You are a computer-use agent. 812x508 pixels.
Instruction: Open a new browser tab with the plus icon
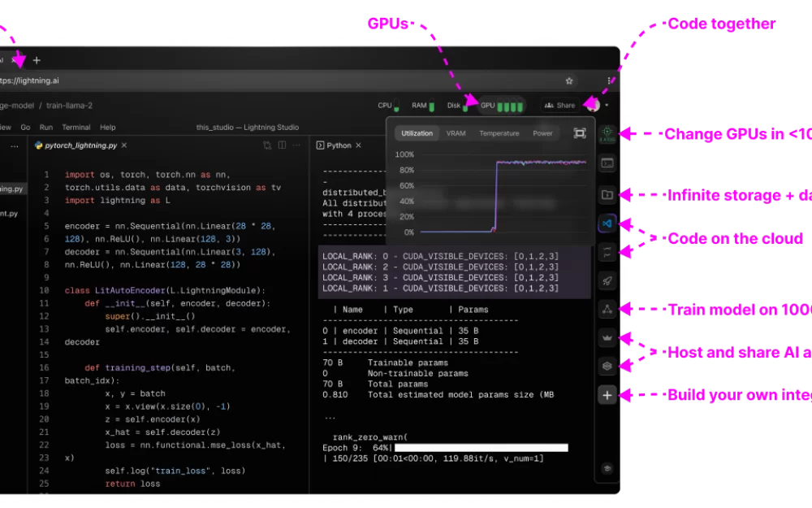[37, 61]
